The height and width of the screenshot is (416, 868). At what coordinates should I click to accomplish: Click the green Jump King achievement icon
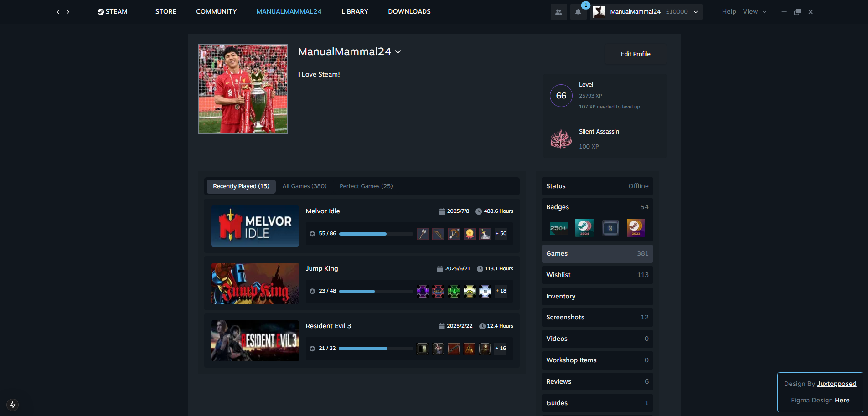point(454,291)
